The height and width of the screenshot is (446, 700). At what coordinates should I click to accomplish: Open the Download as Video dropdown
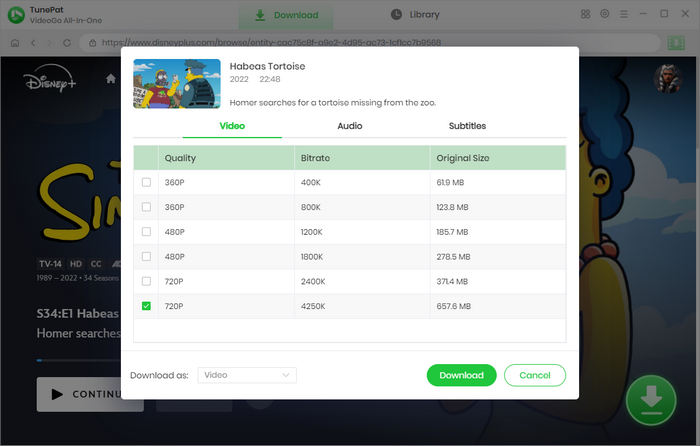click(247, 375)
